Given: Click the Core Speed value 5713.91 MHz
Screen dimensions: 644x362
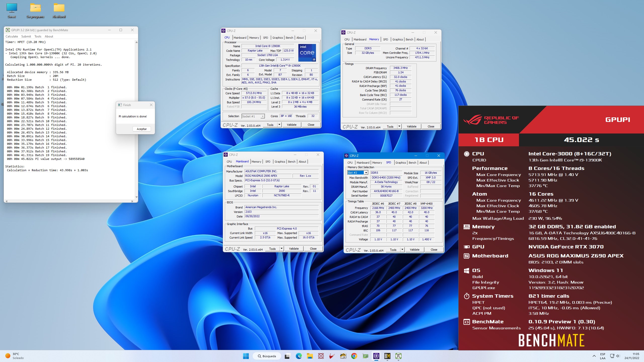Looking at the screenshot, I should [x=254, y=93].
